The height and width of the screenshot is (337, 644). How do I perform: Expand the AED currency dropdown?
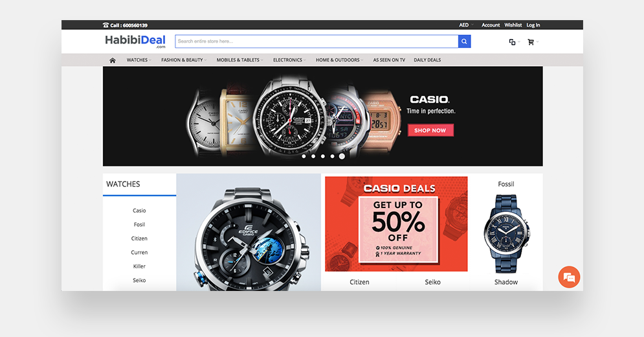tap(466, 25)
